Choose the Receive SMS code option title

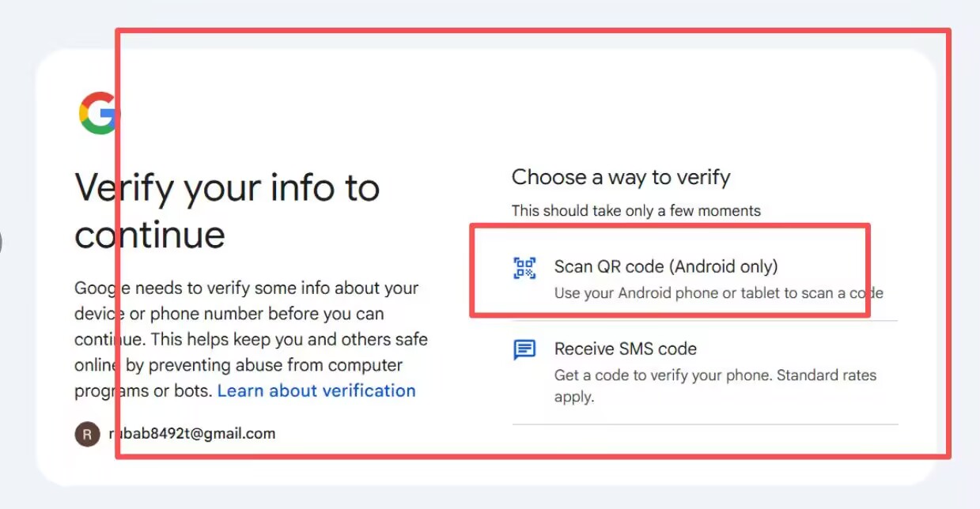pos(626,349)
